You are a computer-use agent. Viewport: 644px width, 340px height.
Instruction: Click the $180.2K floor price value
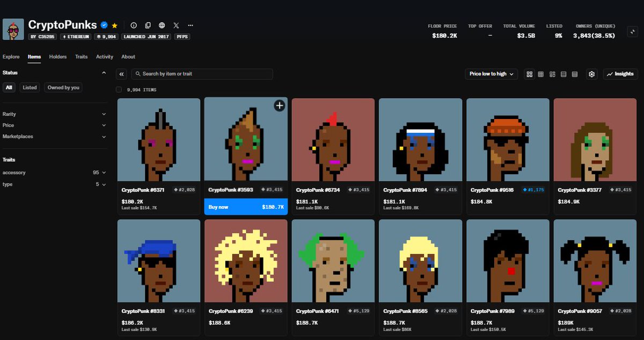pyautogui.click(x=444, y=35)
